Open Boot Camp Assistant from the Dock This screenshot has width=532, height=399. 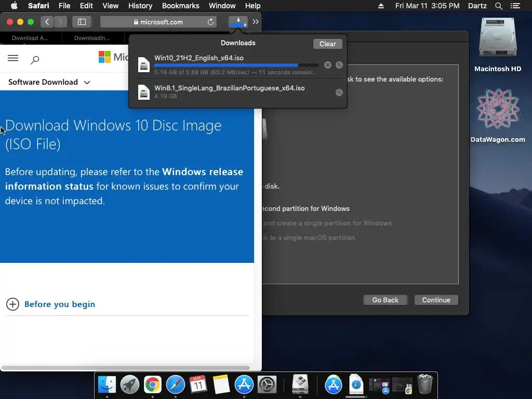click(x=300, y=384)
